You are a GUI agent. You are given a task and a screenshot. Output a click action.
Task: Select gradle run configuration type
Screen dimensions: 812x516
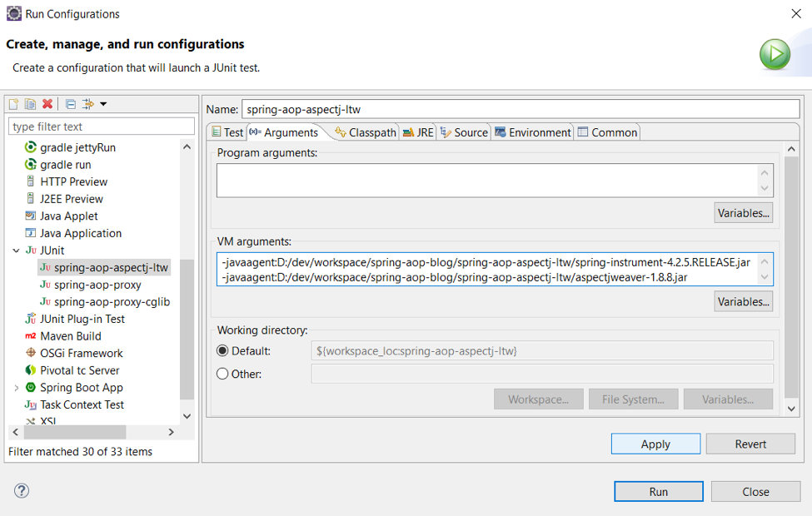click(x=65, y=165)
